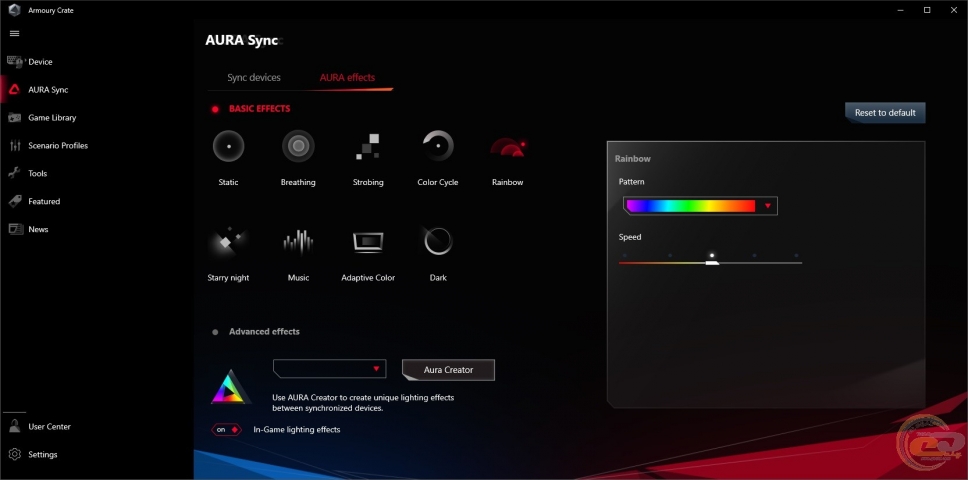Screen dimensions: 968x480
Task: Open the User Center label
Action: (x=49, y=426)
